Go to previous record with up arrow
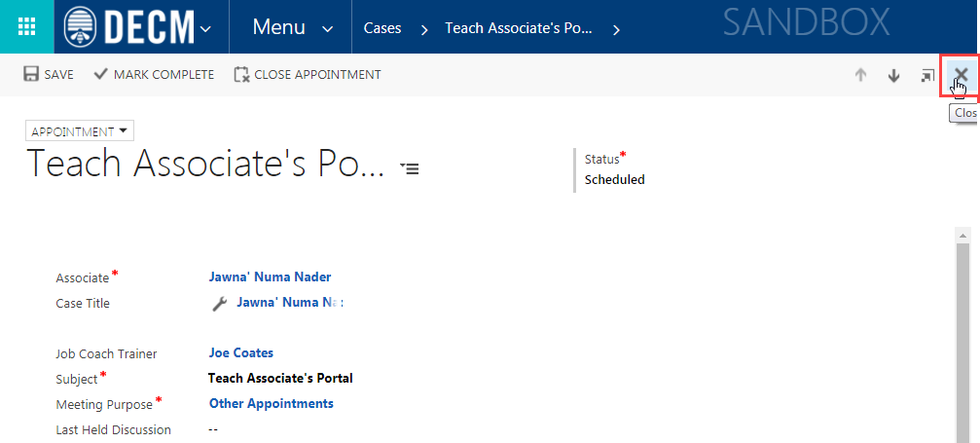The image size is (980, 443). click(860, 75)
